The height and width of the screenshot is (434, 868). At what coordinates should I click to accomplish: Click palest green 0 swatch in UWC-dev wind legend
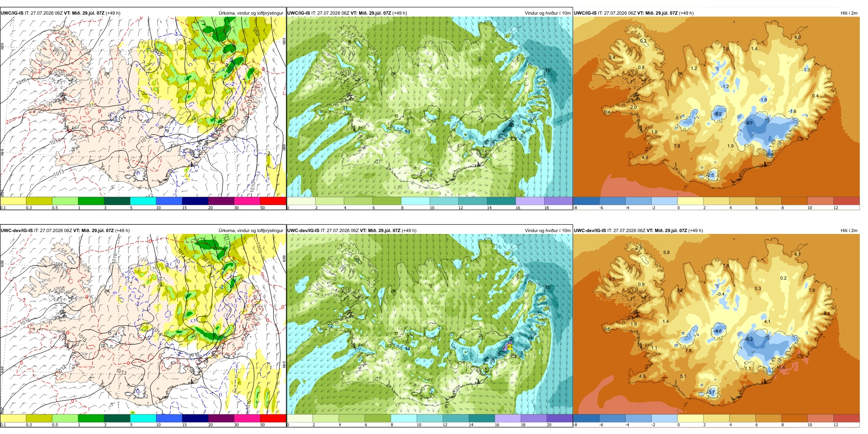pyautogui.click(x=300, y=418)
